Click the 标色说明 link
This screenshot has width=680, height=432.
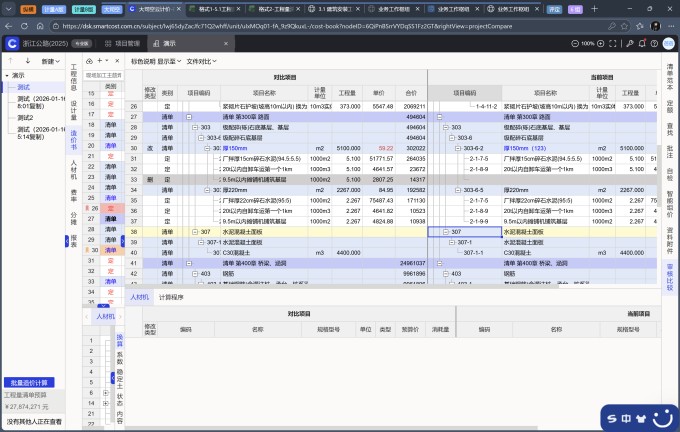tap(143, 61)
